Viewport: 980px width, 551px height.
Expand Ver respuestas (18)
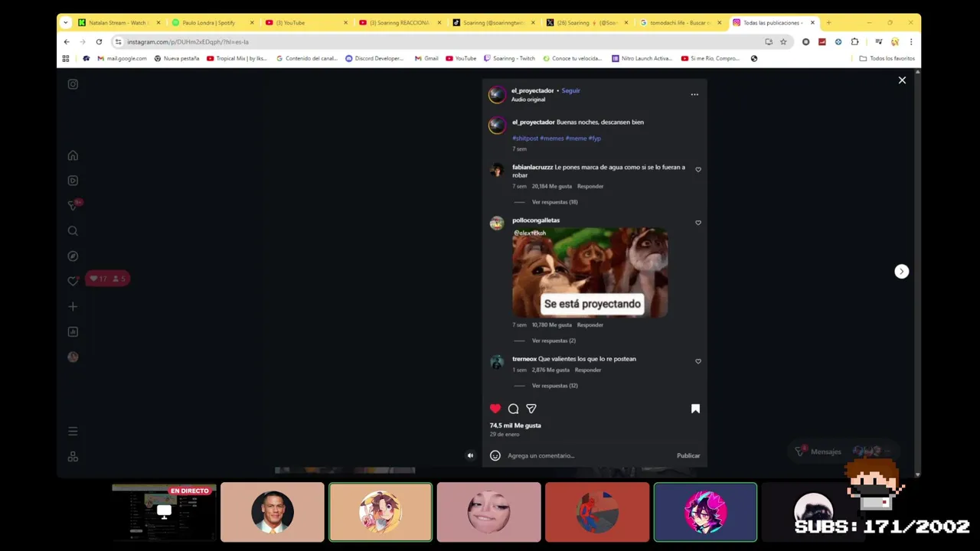555,202
